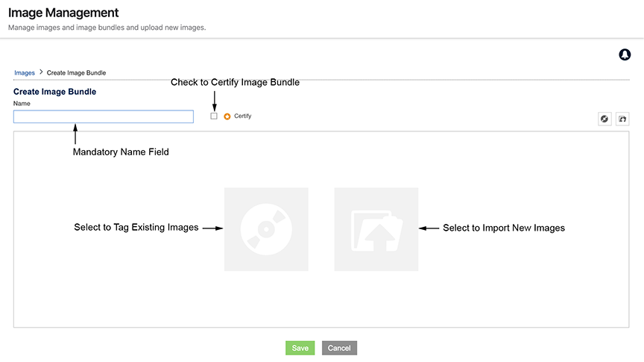
Task: Cancel image bundle creation
Action: click(x=339, y=348)
